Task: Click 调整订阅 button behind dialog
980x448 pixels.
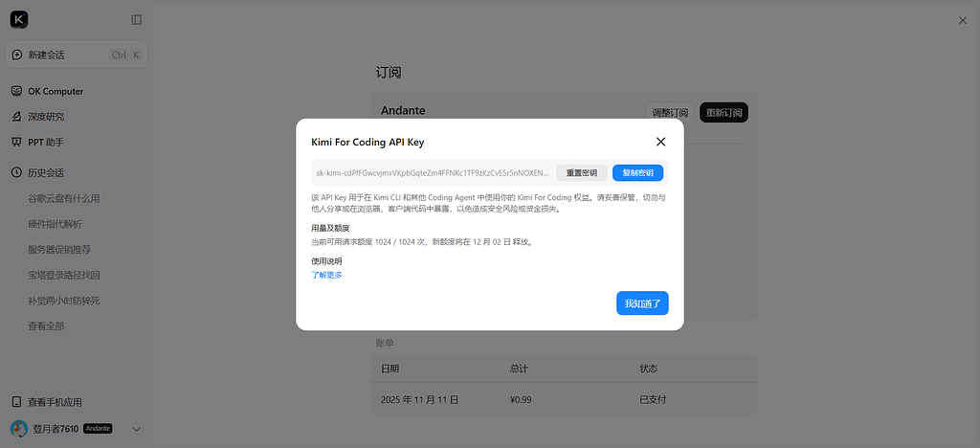Action: pyautogui.click(x=670, y=113)
